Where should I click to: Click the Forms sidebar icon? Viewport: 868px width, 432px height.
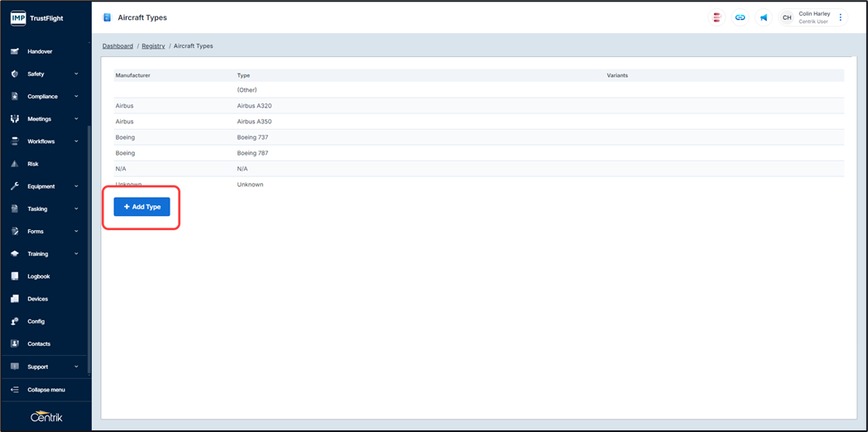point(15,232)
